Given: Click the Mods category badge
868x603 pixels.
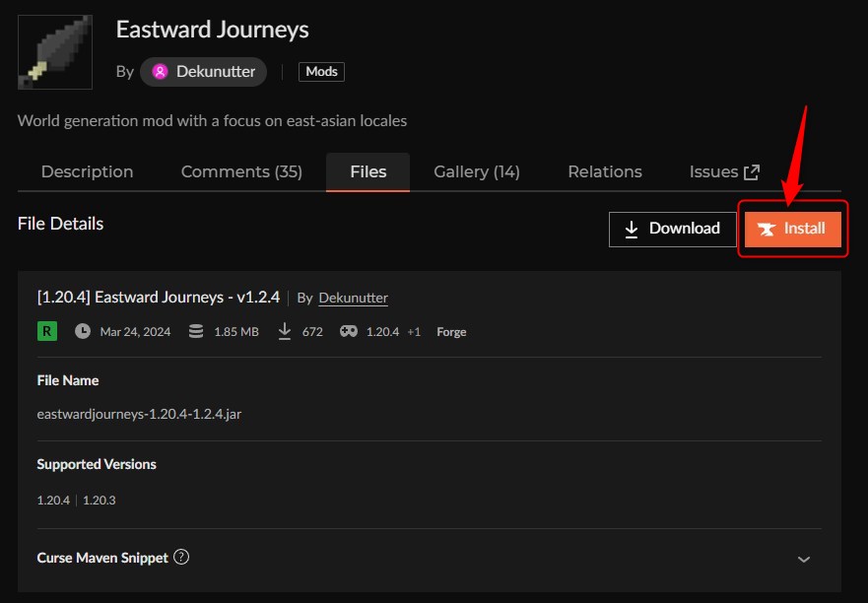Looking at the screenshot, I should coord(321,71).
